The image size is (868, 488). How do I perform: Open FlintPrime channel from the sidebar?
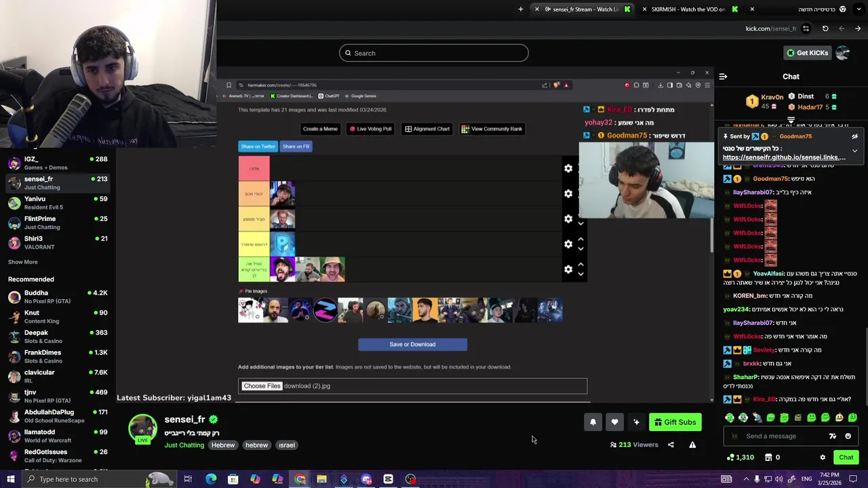click(x=58, y=222)
